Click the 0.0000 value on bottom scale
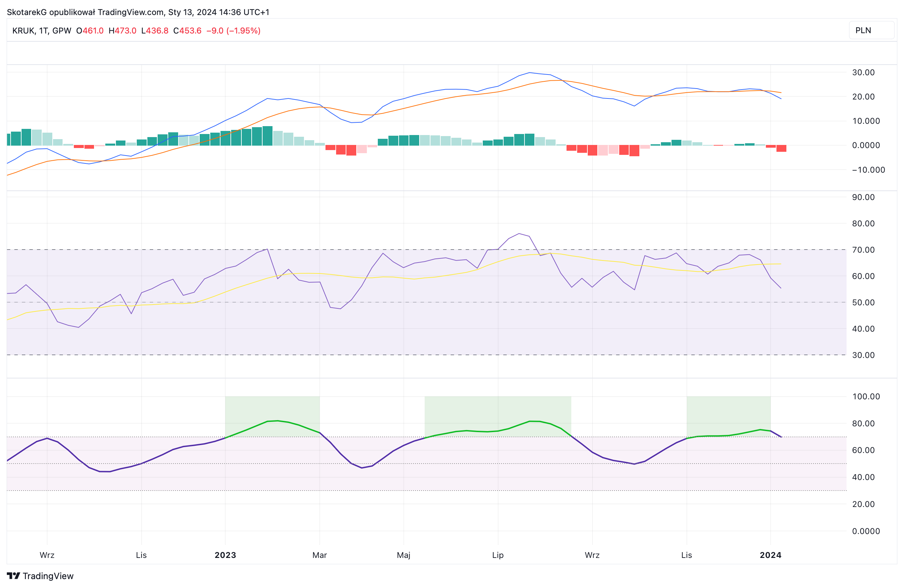Image resolution: width=904 pixels, height=588 pixels. [x=866, y=531]
